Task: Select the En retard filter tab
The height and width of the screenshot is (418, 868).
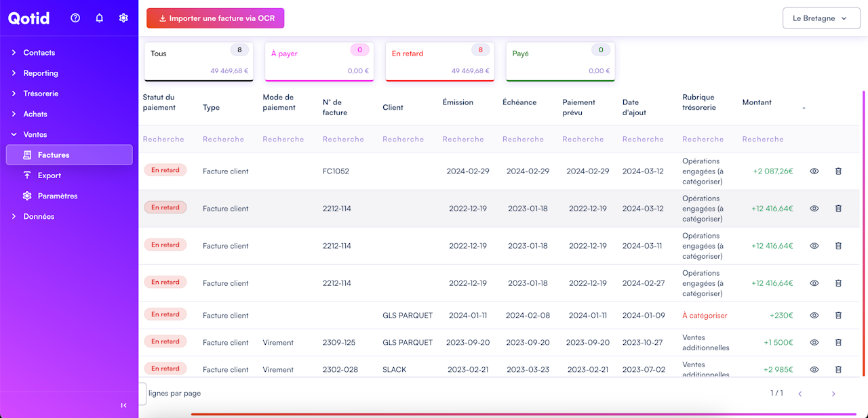Action: (x=439, y=61)
